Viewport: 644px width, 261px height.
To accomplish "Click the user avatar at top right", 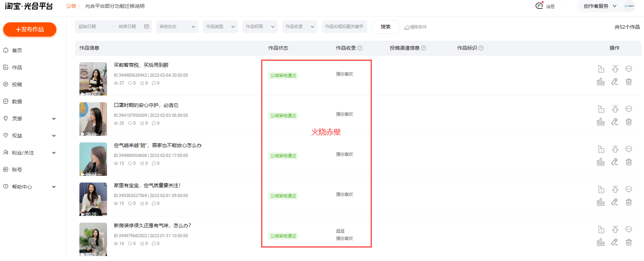I will pyautogui.click(x=629, y=6).
